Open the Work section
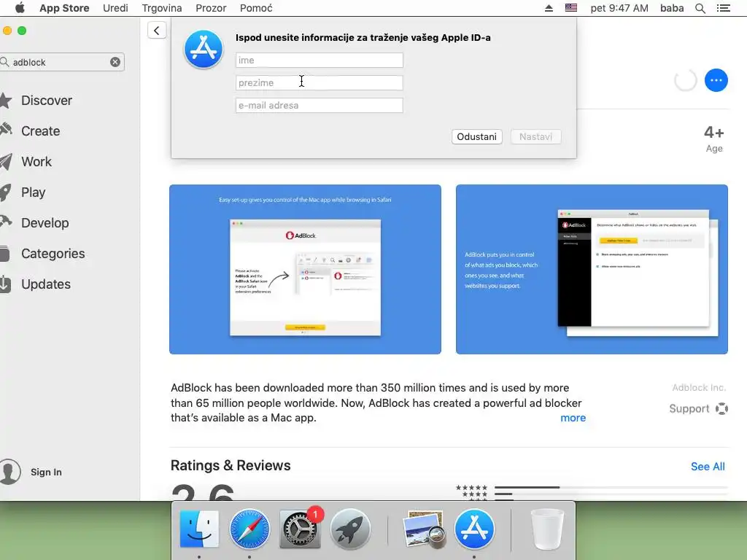Screen dimensions: 747x560 click(x=36, y=162)
